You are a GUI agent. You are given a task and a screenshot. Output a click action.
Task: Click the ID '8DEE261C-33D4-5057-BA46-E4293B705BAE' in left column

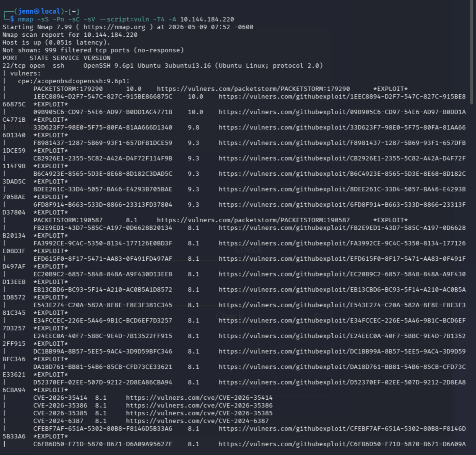pyautogui.click(x=103, y=189)
